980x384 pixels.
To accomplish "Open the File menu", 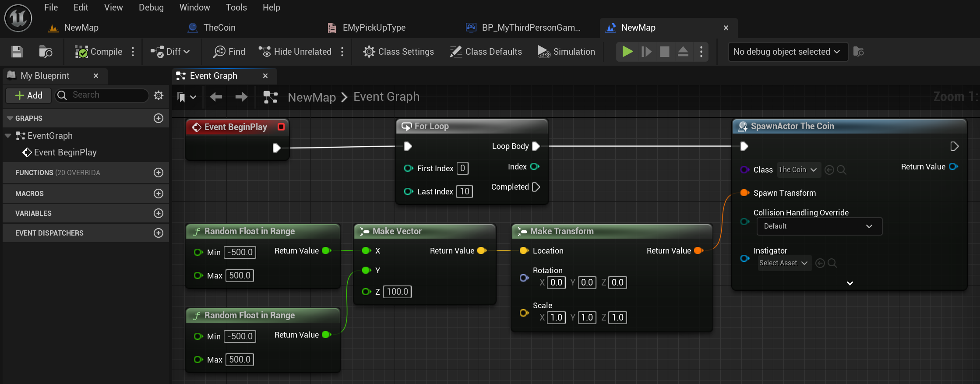I will [51, 7].
